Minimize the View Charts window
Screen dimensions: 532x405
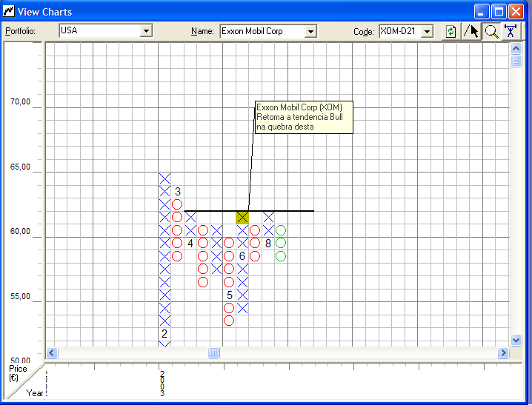point(482,11)
